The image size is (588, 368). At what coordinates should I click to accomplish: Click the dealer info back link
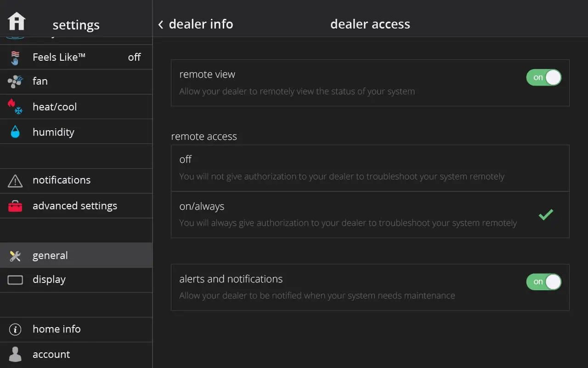click(201, 24)
